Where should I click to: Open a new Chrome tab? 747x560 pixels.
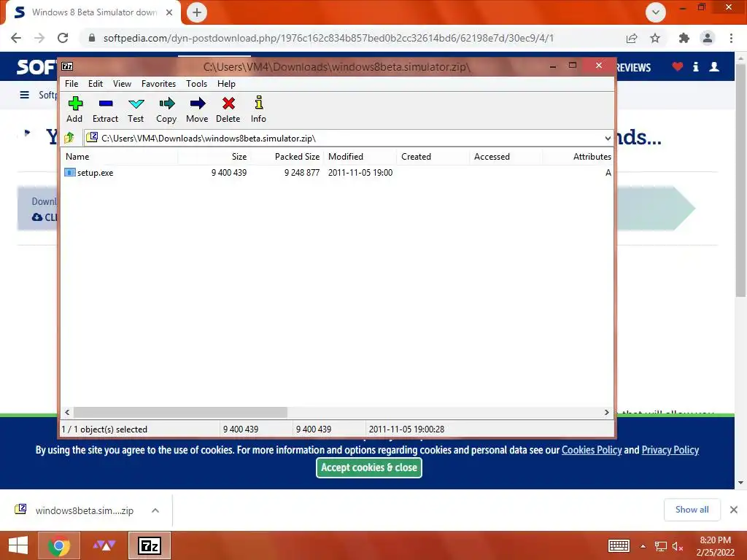tap(197, 12)
